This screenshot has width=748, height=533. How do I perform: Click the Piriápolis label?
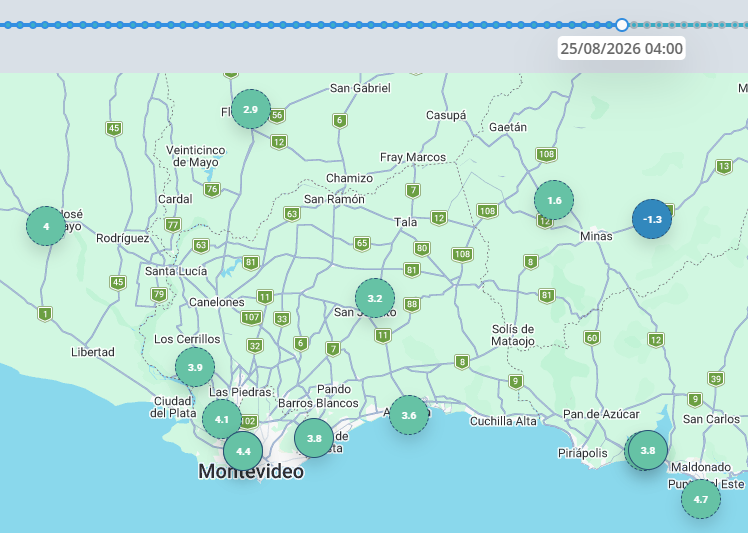click(583, 453)
